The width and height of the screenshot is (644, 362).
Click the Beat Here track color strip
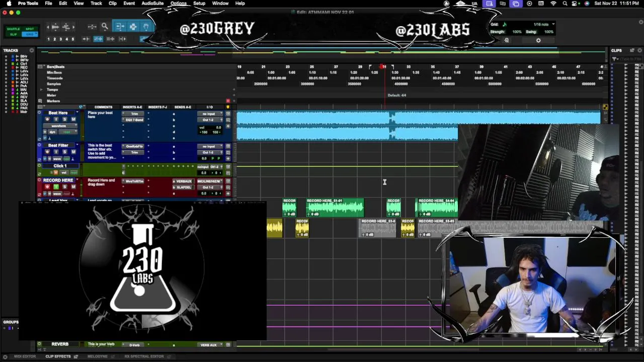[x=39, y=125]
